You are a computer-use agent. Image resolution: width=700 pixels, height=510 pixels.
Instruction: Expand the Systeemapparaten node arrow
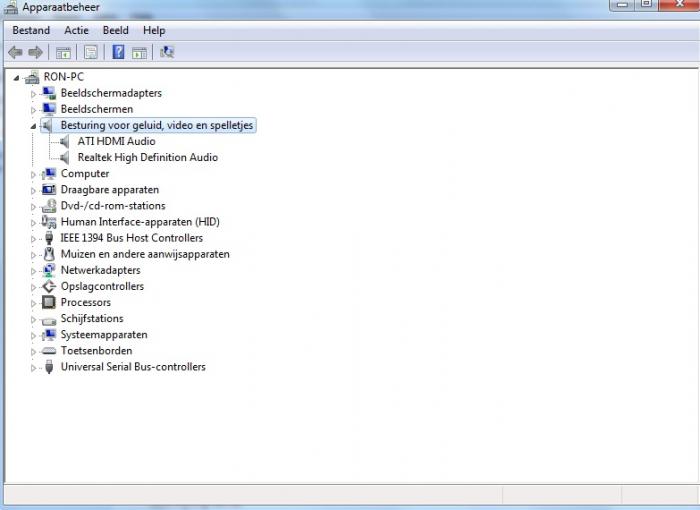pos(33,335)
